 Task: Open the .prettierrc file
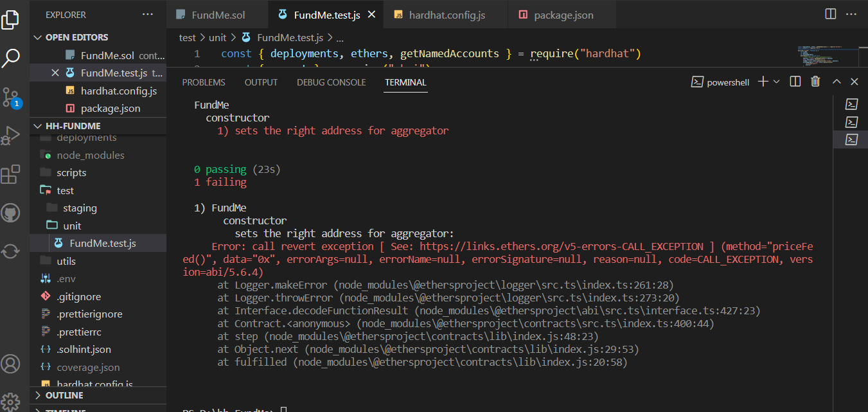pos(98,332)
